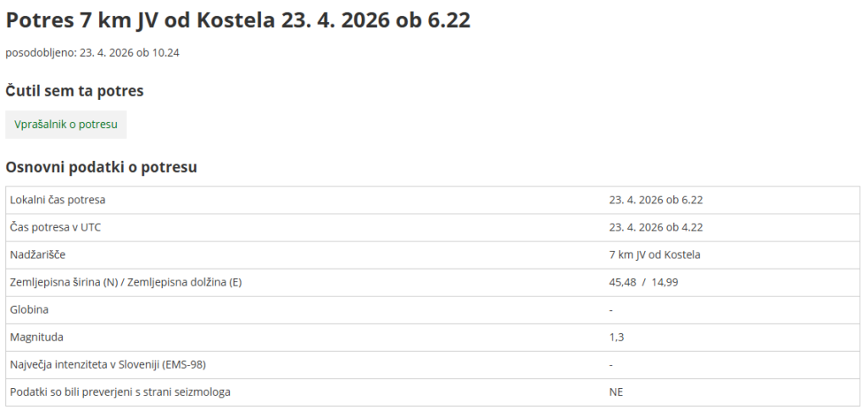Screen dimensions: 868x411
Task: Select the coordinates value 45,48 / 14,99
Action: (643, 282)
